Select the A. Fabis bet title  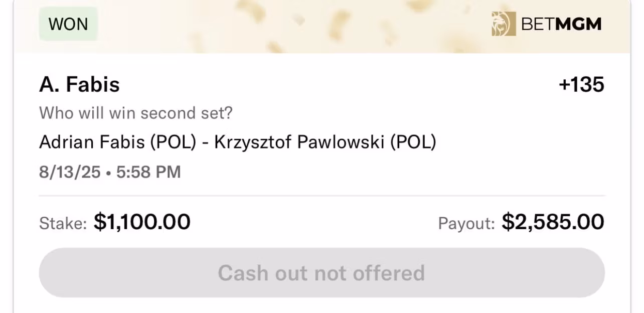(x=79, y=85)
